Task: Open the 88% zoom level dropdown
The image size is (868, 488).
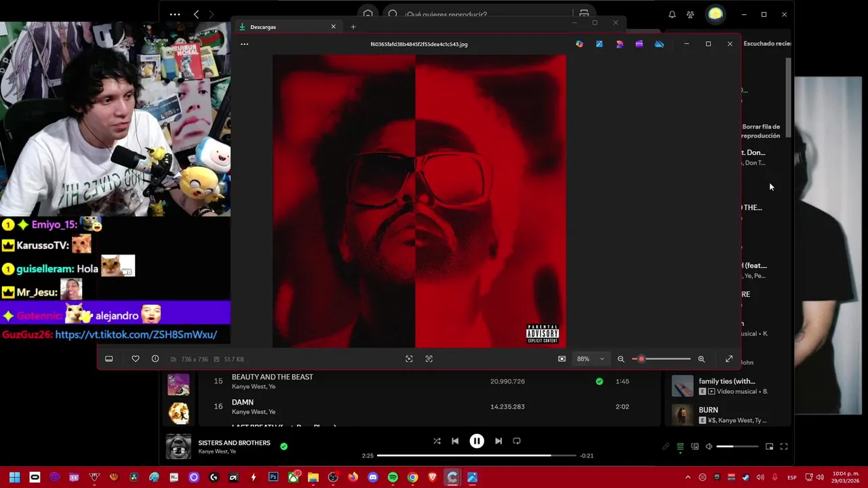Action: click(x=591, y=359)
